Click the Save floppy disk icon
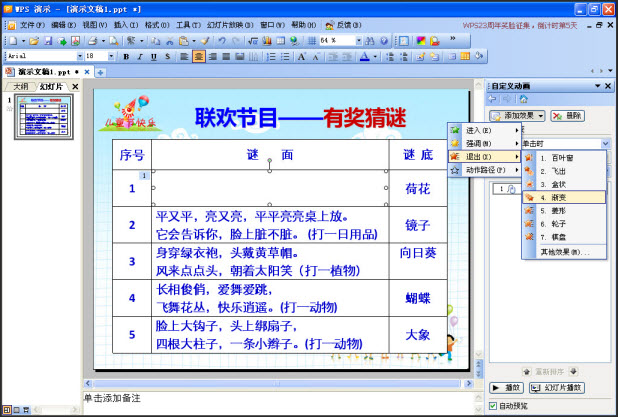Image resolution: width=618 pixels, height=417 pixels. pos(48,41)
